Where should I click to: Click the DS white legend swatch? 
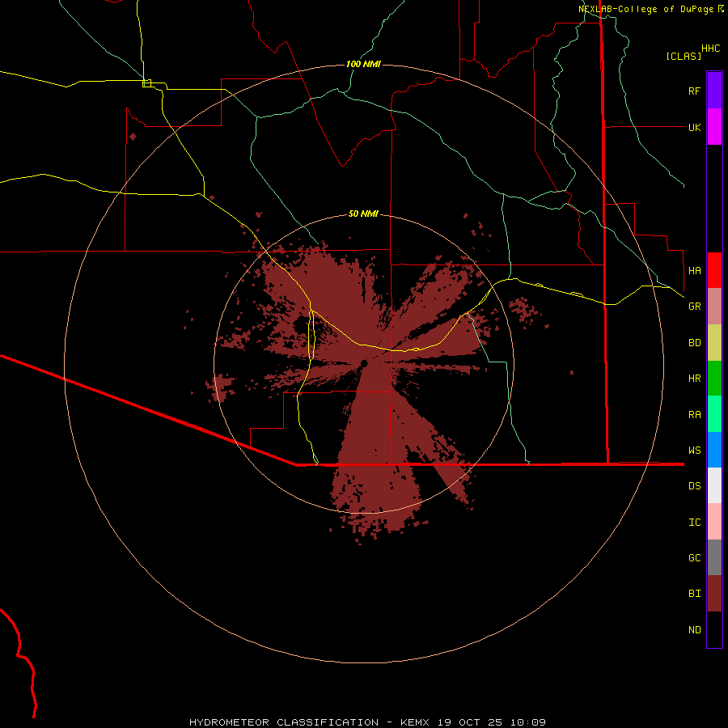click(714, 485)
